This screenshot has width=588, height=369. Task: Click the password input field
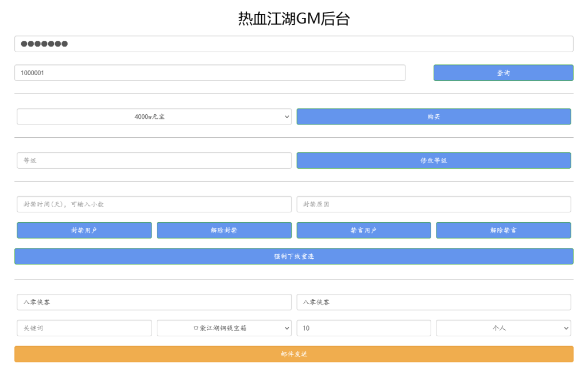tap(294, 43)
